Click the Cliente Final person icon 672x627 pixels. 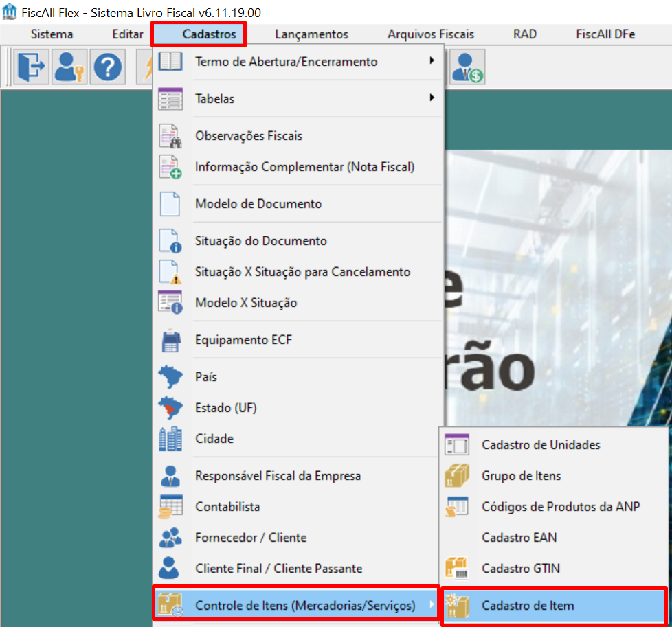coord(169,568)
